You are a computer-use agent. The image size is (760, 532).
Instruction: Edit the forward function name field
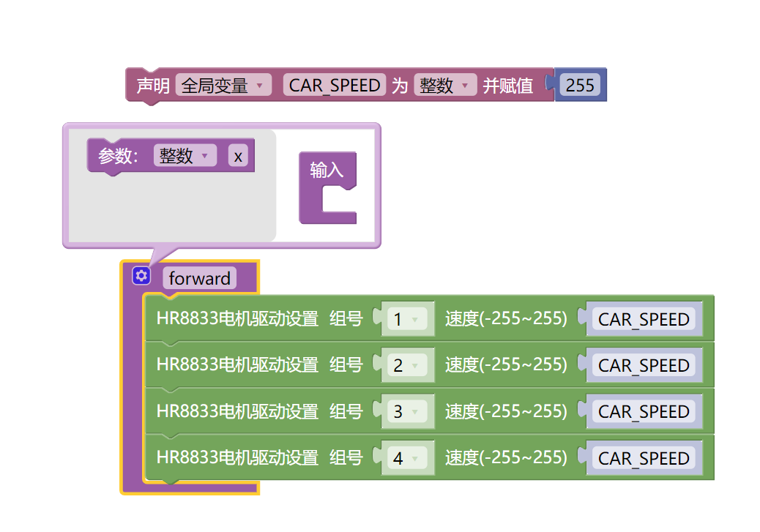tap(199, 278)
